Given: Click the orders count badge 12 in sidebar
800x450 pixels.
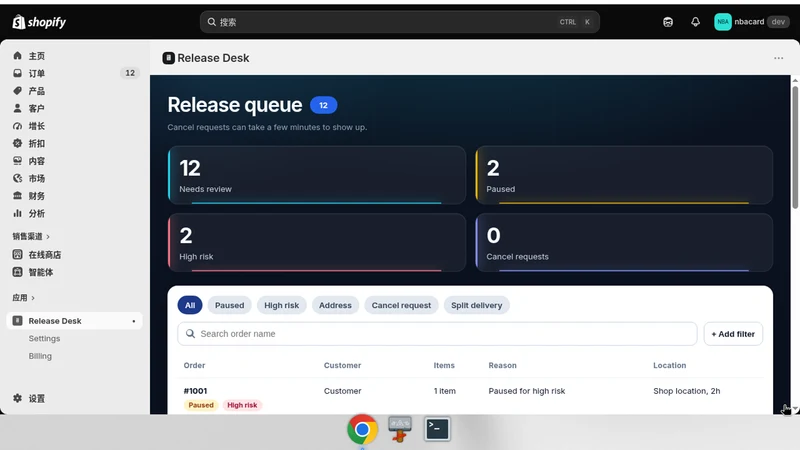Looking at the screenshot, I should pos(130,73).
